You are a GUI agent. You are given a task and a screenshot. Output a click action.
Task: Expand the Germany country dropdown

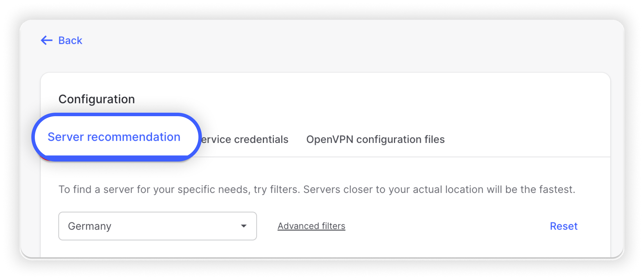[158, 226]
